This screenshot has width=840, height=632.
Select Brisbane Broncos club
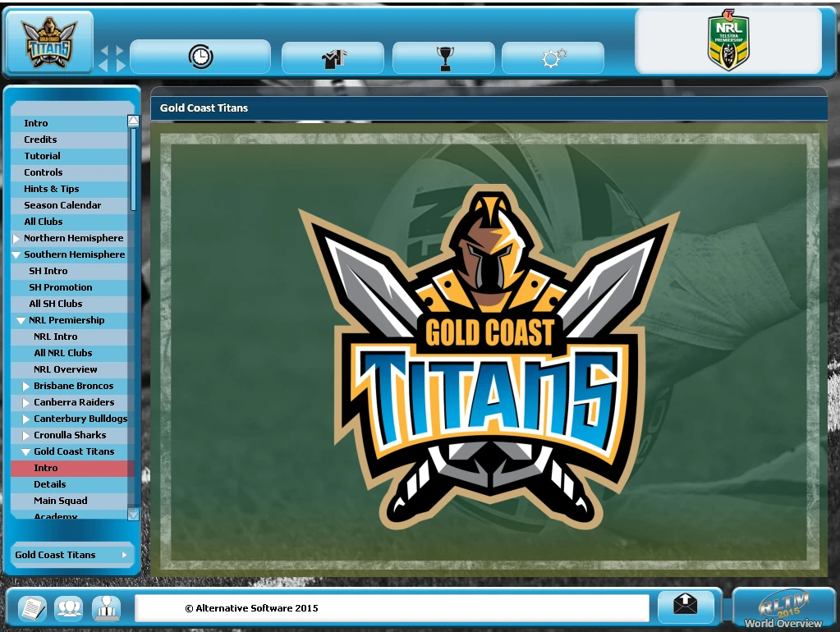tap(73, 386)
